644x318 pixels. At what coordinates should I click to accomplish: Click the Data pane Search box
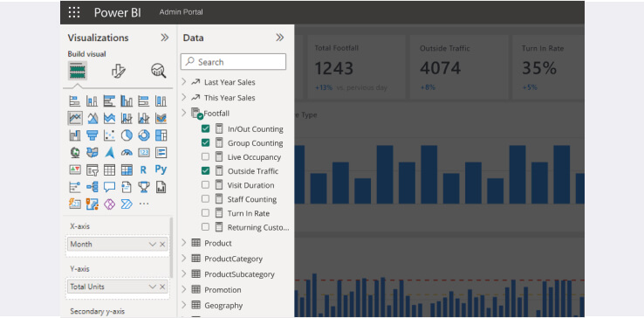[x=233, y=62]
